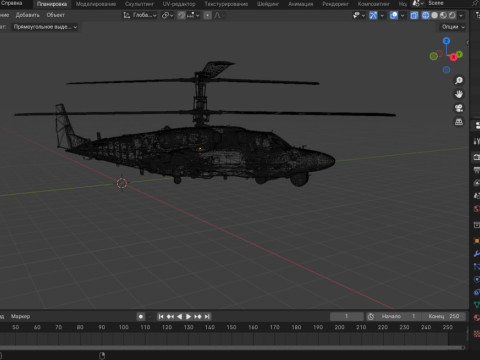
Task: Open the Прямоугольное выде... selection mode dropdown
Action: point(45,27)
